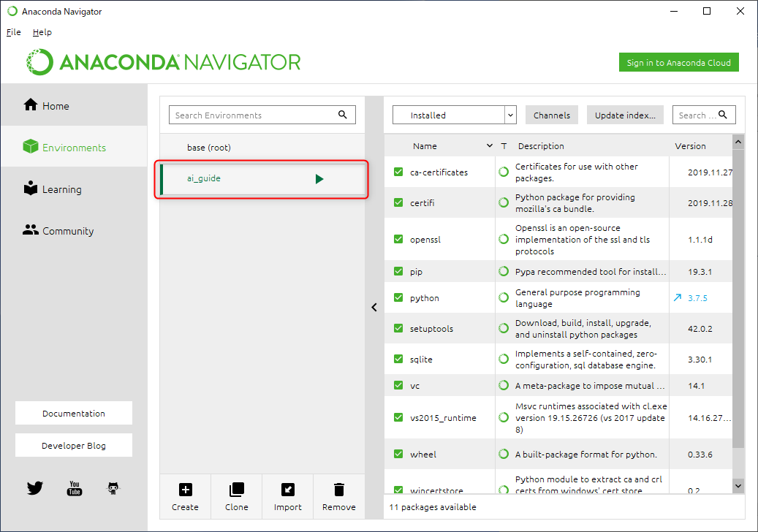Switch to the Learning tab

click(x=61, y=189)
